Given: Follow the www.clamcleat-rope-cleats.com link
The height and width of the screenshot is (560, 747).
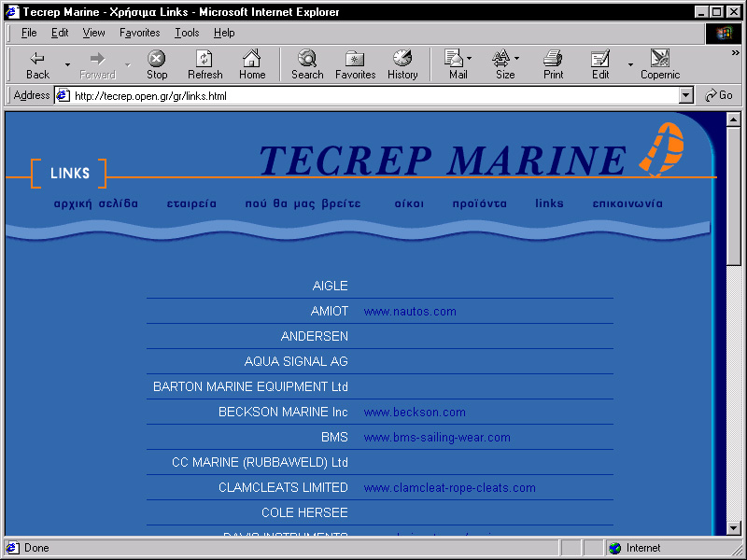Looking at the screenshot, I should (449, 487).
